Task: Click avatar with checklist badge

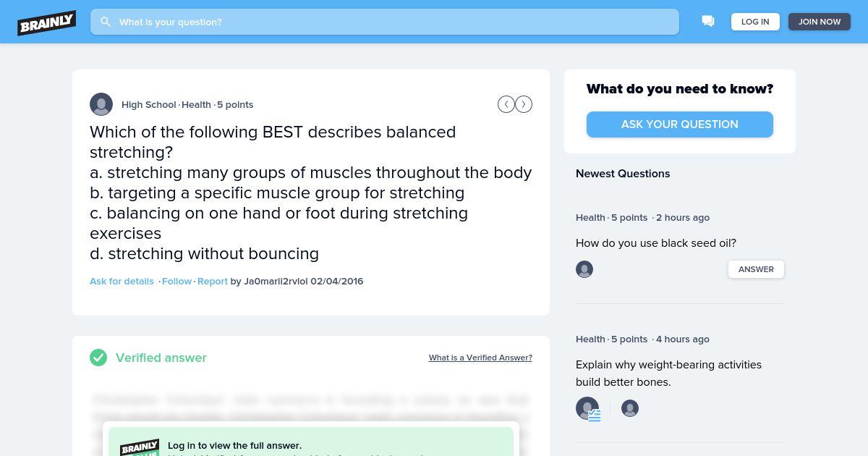Action: 587,408
